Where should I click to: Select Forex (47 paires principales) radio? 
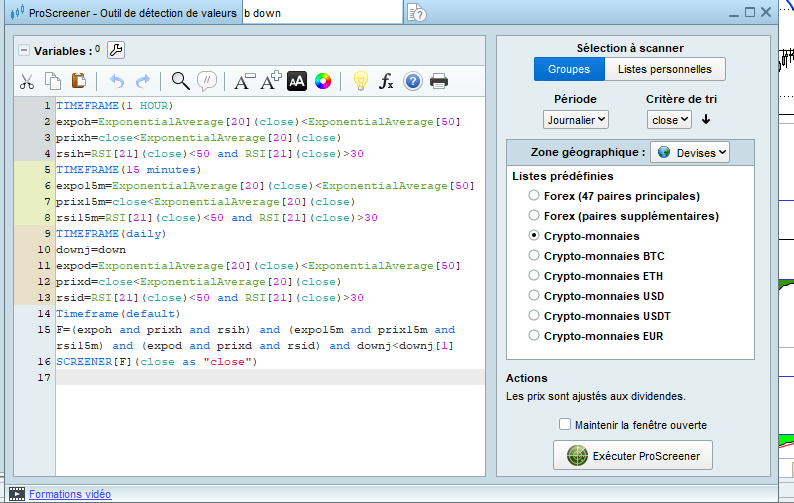[534, 195]
